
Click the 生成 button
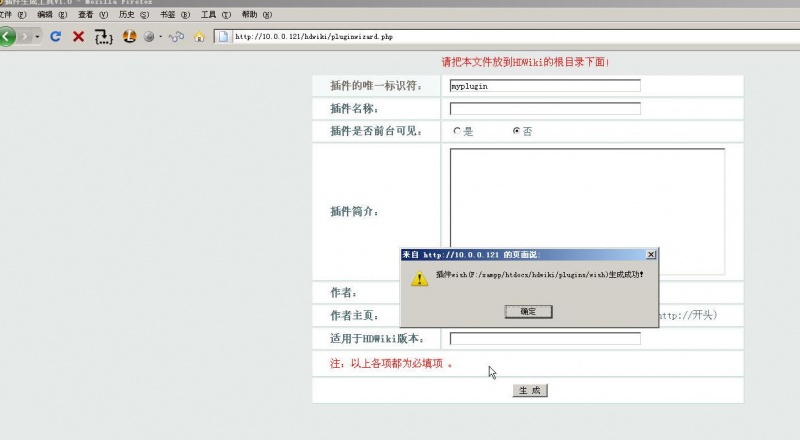click(x=530, y=390)
